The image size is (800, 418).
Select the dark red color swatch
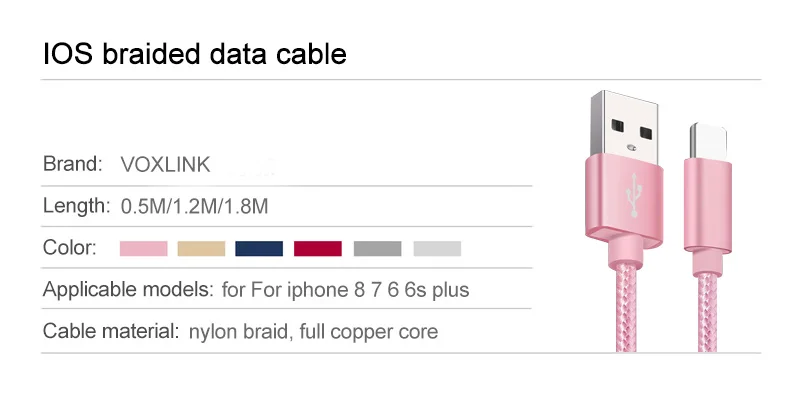317,248
